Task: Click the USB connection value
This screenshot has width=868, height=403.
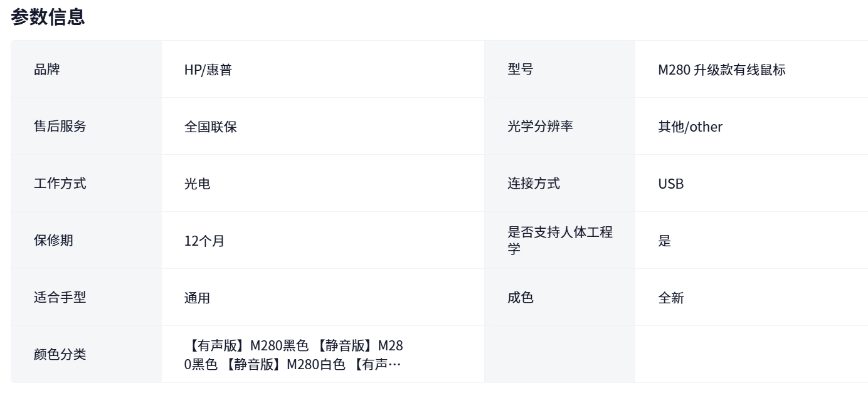Action: [x=670, y=184]
